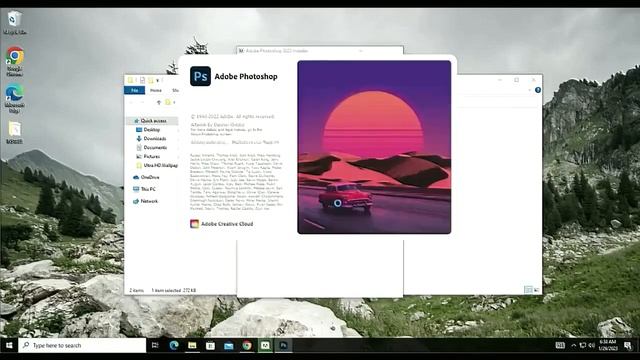Open the volume control tray icon

(591, 345)
